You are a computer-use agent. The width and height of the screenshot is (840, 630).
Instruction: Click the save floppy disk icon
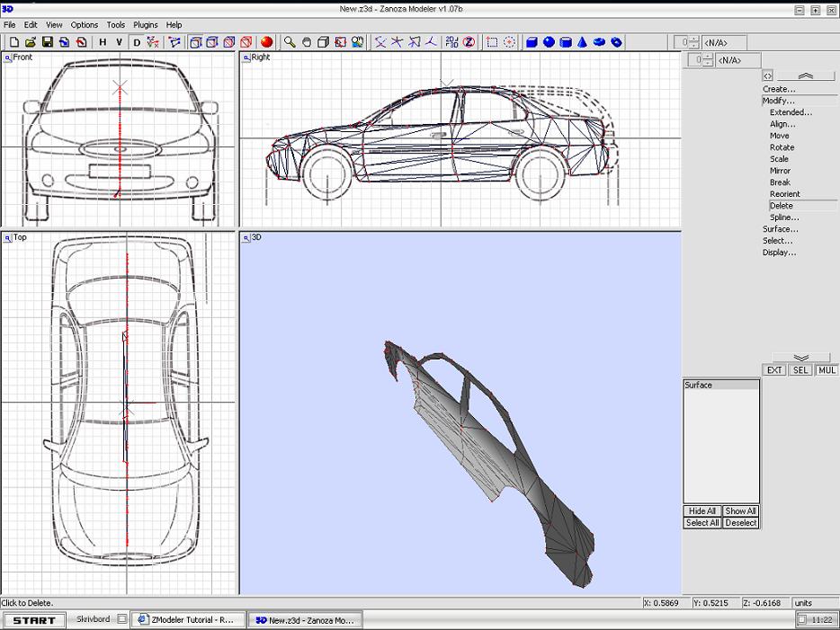[47, 42]
